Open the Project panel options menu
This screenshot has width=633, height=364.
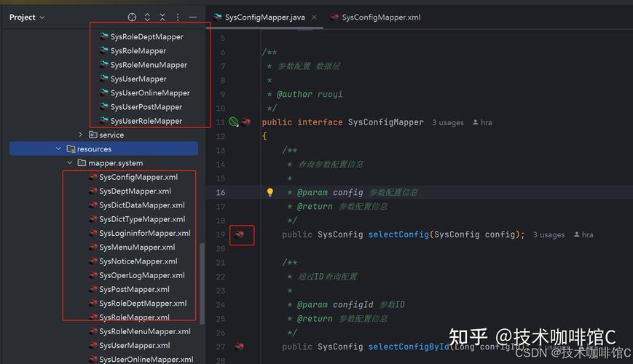click(x=178, y=17)
